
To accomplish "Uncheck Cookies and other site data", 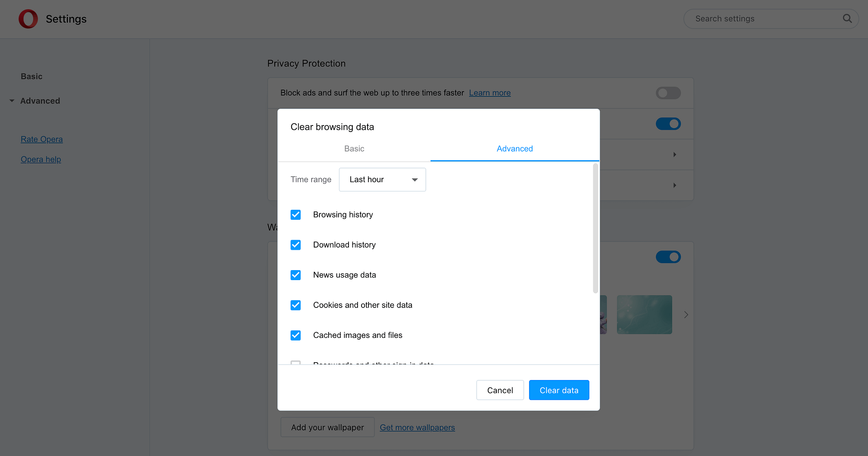I will click(296, 305).
